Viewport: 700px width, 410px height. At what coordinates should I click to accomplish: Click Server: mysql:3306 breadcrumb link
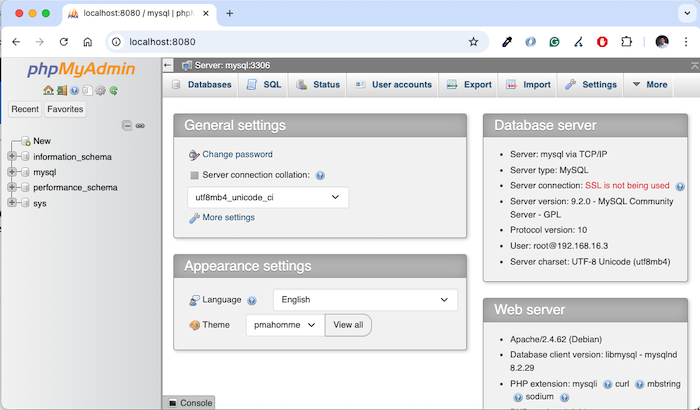point(232,66)
